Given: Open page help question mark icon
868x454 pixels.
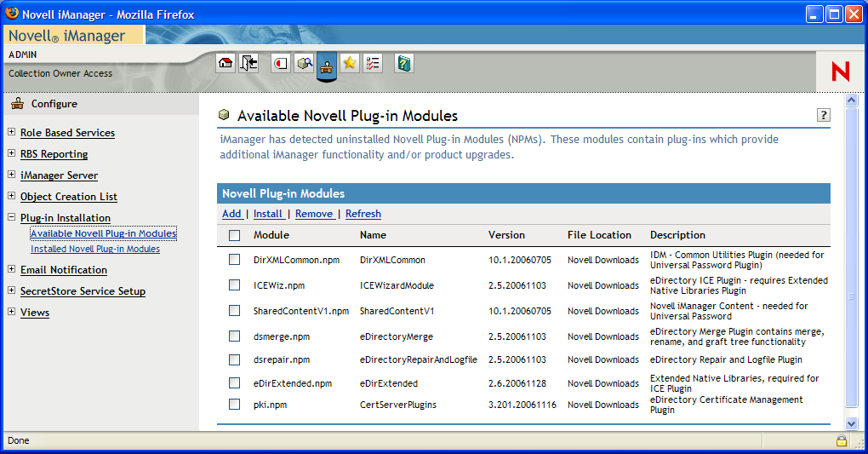Looking at the screenshot, I should coord(823,115).
